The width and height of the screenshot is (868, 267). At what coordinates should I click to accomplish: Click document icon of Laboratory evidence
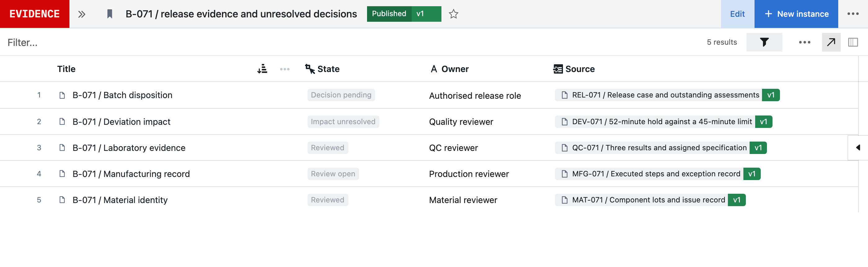[62, 147]
